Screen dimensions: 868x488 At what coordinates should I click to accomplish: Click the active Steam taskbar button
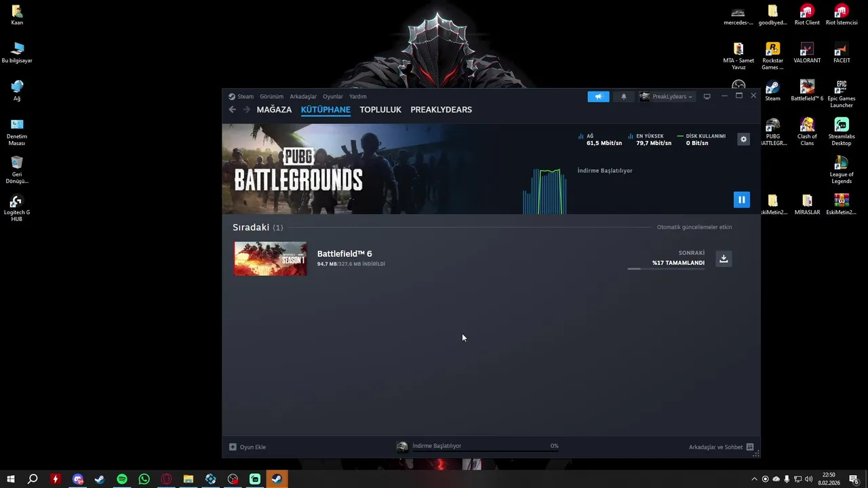277,479
